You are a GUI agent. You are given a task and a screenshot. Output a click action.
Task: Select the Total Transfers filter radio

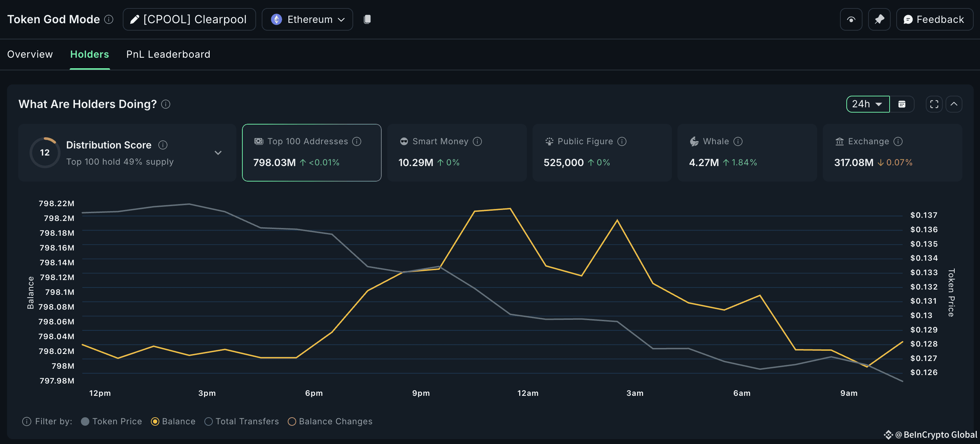pos(209,421)
